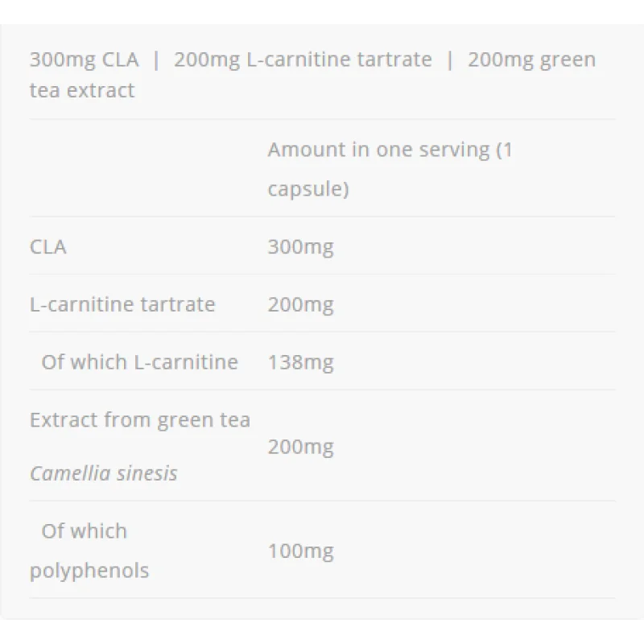Click the "Extract from green tea" label
Screen dimensions: 644x644
[140, 420]
